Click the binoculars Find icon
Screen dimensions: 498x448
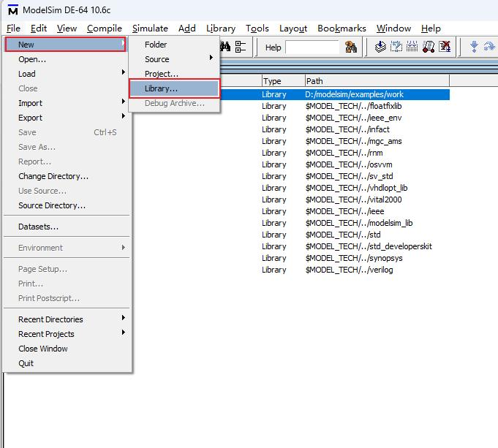click(x=225, y=47)
